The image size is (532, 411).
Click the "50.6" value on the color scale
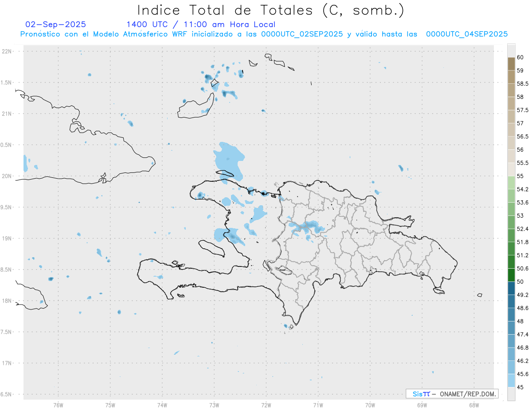(522, 269)
